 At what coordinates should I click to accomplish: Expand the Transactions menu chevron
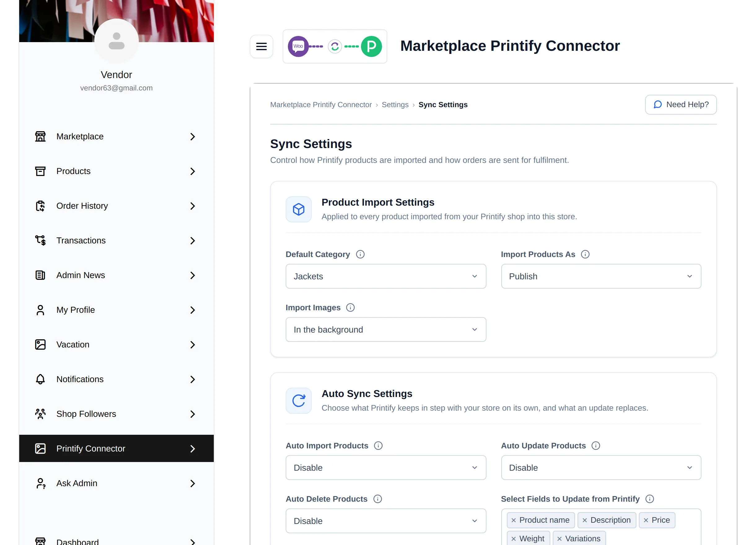pos(192,241)
